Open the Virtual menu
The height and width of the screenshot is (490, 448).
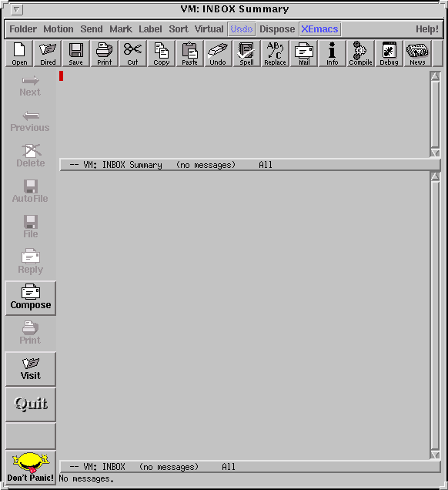tap(209, 29)
